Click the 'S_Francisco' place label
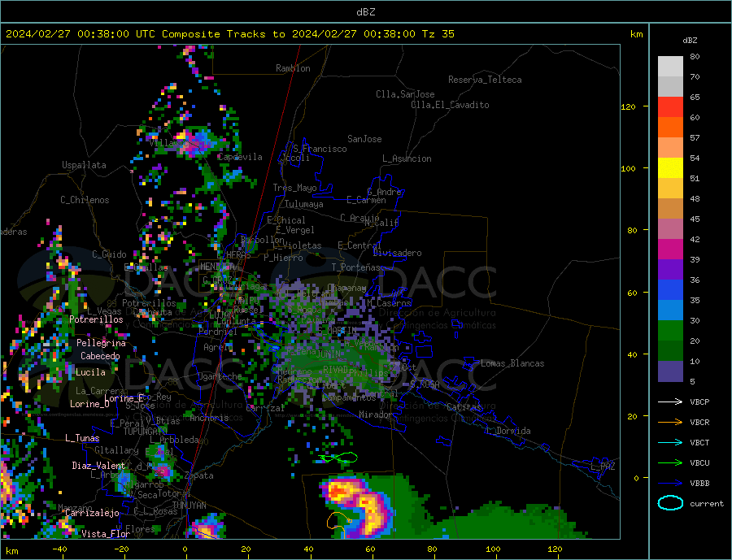 pos(320,149)
